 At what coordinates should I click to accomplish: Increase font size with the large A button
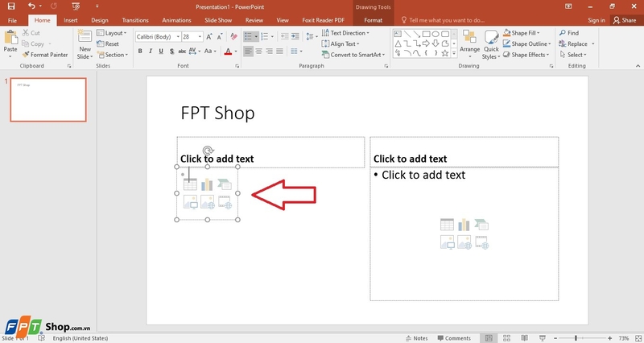pyautogui.click(x=209, y=37)
